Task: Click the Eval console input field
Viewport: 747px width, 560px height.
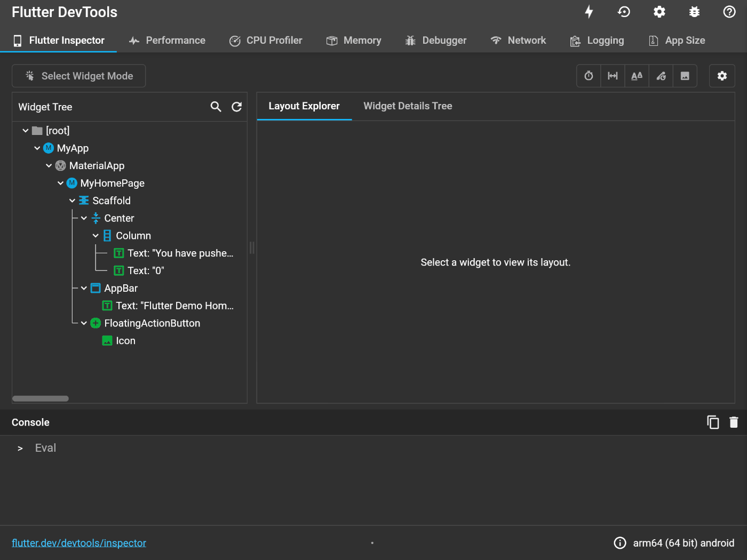Action: click(x=373, y=448)
